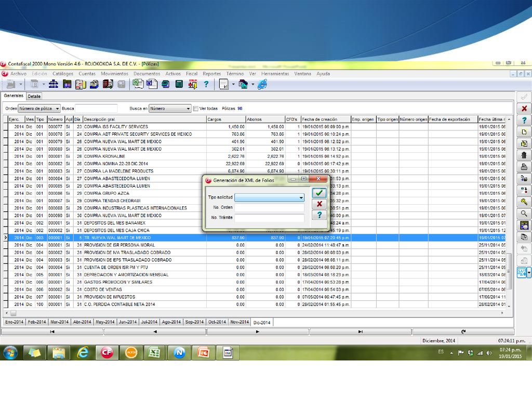Switch to the Ene-2014 month tab
This screenshot has height=399, width=532.
click(x=14, y=322)
